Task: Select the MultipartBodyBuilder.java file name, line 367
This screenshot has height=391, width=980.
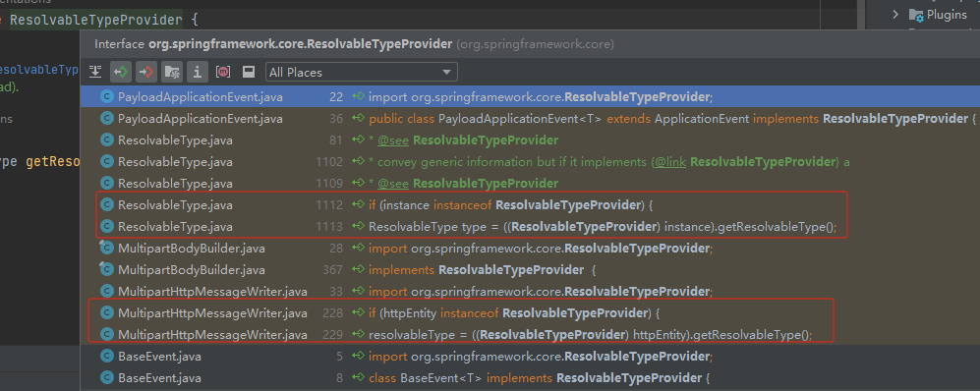Action: 192,270
